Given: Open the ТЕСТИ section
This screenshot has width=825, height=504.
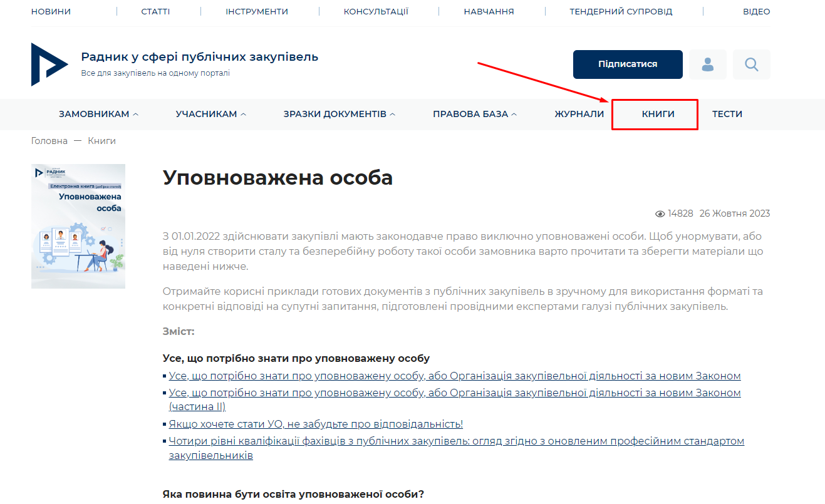Looking at the screenshot, I should (x=727, y=114).
